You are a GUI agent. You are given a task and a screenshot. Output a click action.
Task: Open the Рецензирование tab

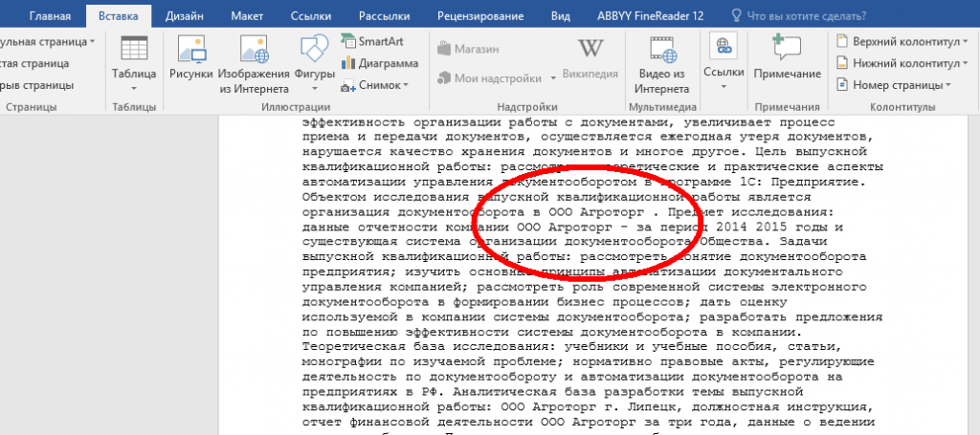(x=480, y=15)
